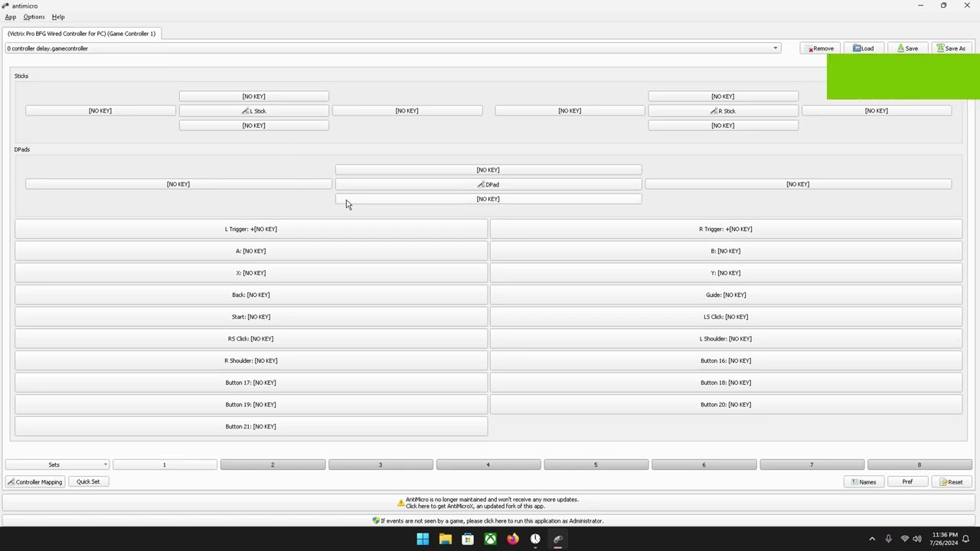Screen dimensions: 980x551
Task: Map the X button
Action: click(251, 273)
